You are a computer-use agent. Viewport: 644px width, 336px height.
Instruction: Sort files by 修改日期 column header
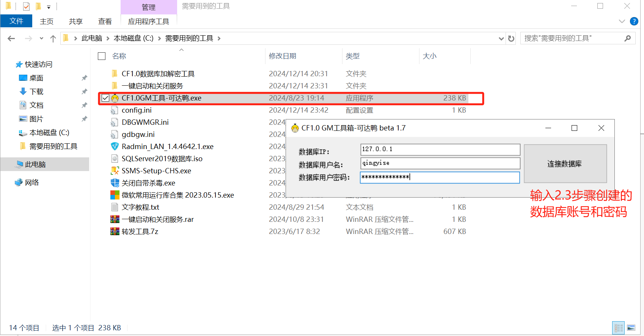point(283,56)
